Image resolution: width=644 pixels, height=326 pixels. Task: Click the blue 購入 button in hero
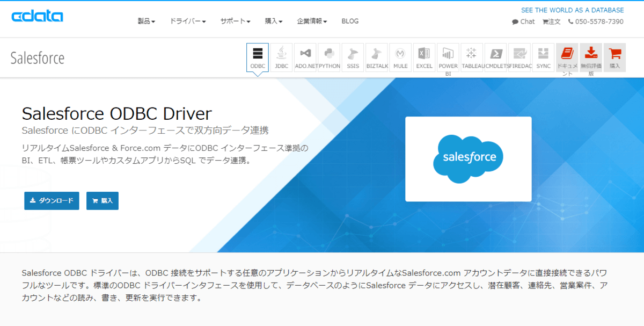click(x=103, y=200)
